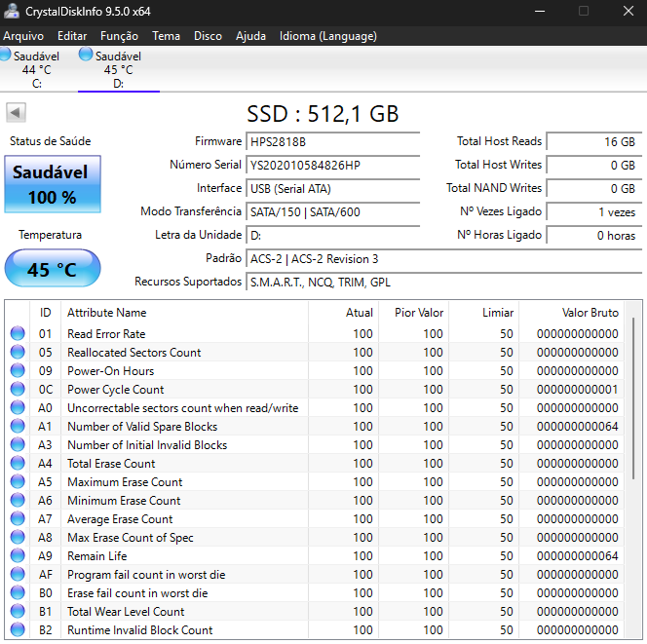Click the Attribute Name column header
The width and height of the screenshot is (647, 644).
pos(184,313)
